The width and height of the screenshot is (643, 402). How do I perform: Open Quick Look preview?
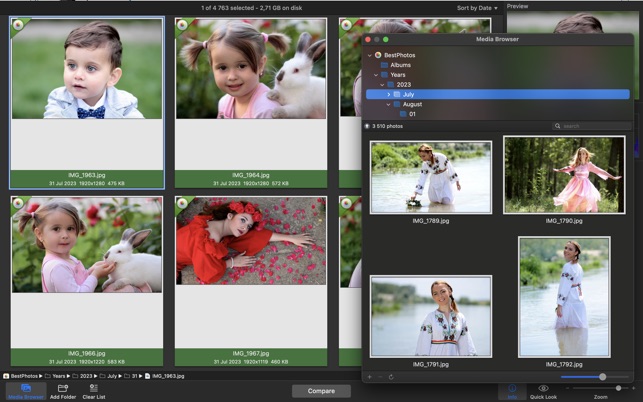tap(543, 388)
